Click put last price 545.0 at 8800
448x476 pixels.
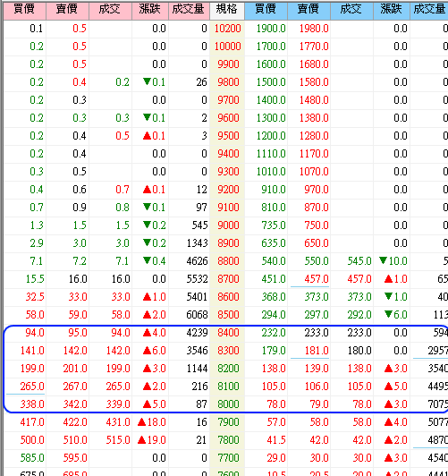(x=359, y=261)
